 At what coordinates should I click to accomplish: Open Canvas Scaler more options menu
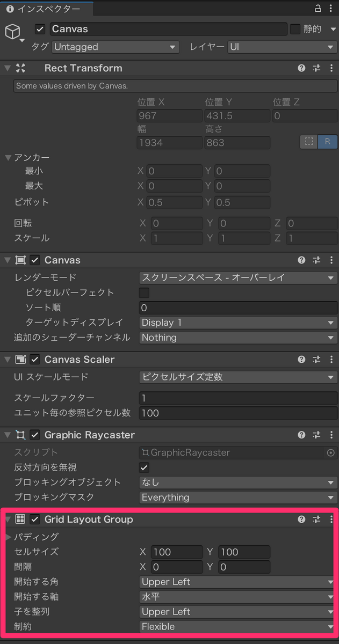tap(331, 360)
